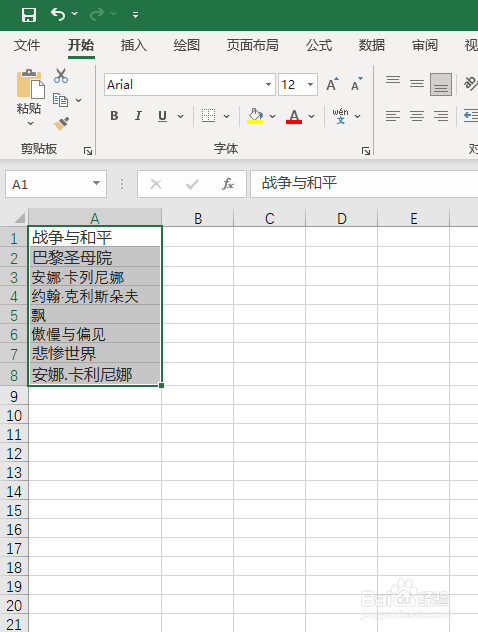The height and width of the screenshot is (632, 478).
Task: Toggle Top Align for cells
Action: coord(393,80)
